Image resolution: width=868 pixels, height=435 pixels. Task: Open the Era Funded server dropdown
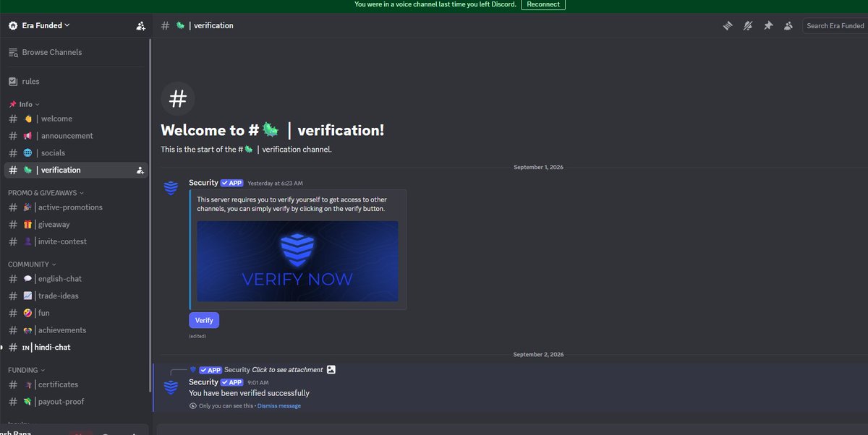(x=45, y=25)
